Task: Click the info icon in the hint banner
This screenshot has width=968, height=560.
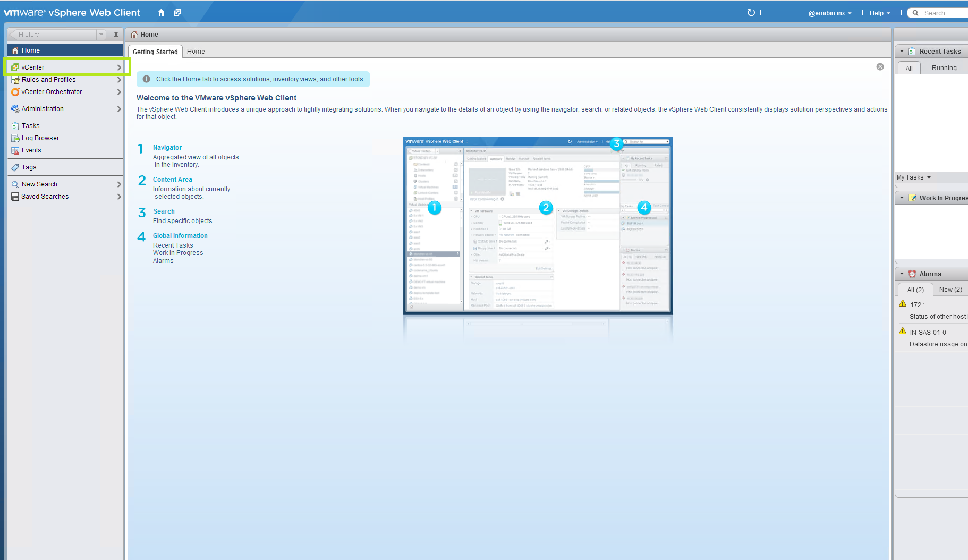Action: pos(146,79)
